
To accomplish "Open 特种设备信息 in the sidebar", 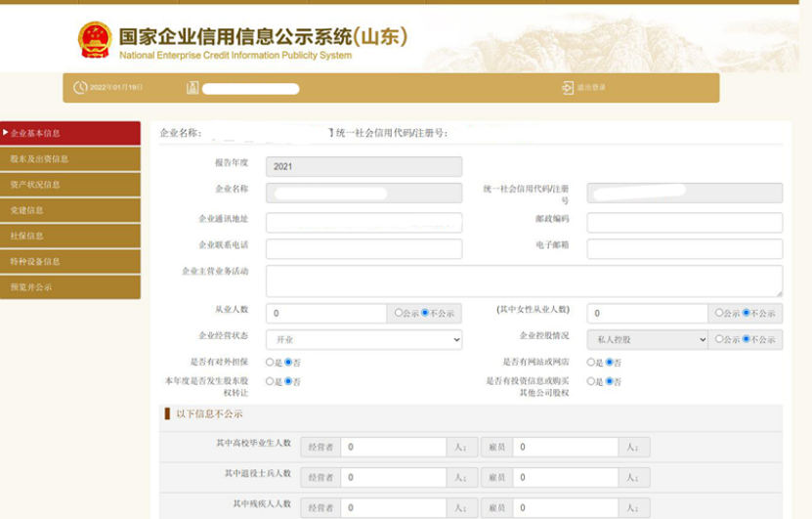I will pos(70,262).
